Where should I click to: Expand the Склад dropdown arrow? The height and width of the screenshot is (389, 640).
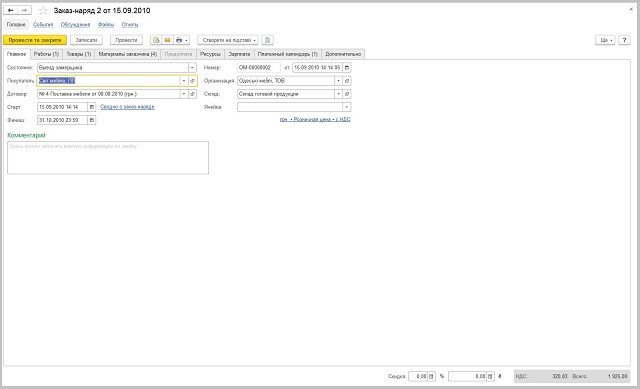(338, 94)
